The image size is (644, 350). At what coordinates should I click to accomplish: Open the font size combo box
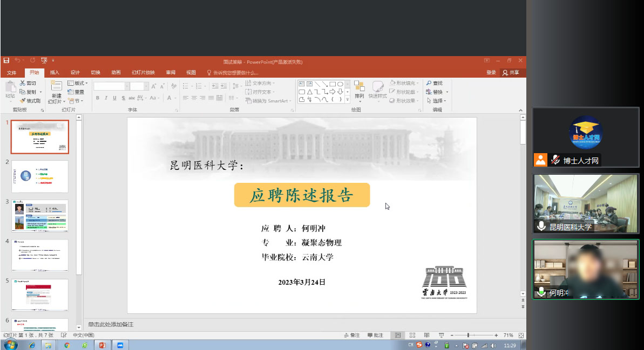[x=139, y=86]
